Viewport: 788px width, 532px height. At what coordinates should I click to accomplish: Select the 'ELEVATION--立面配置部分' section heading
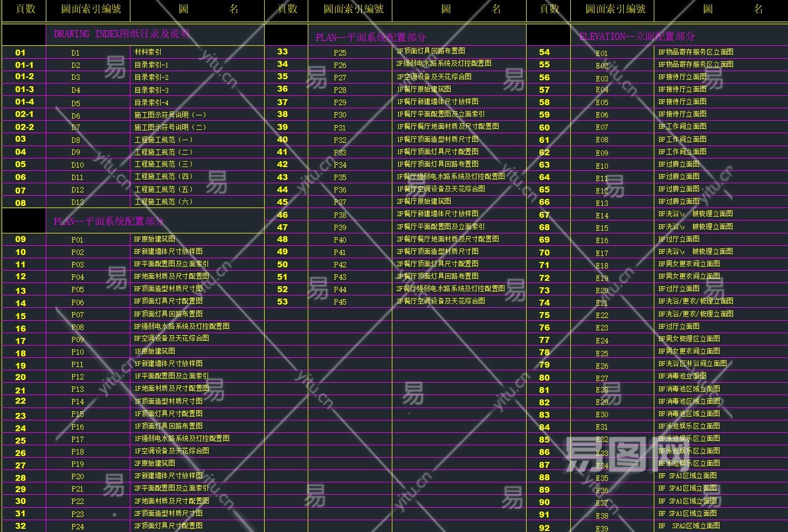tap(637, 37)
